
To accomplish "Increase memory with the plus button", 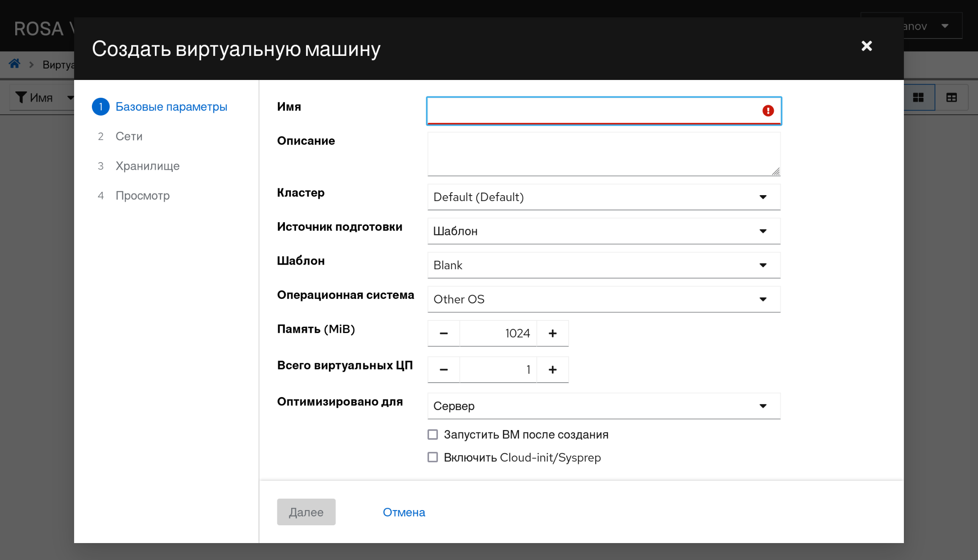I will tap(552, 334).
